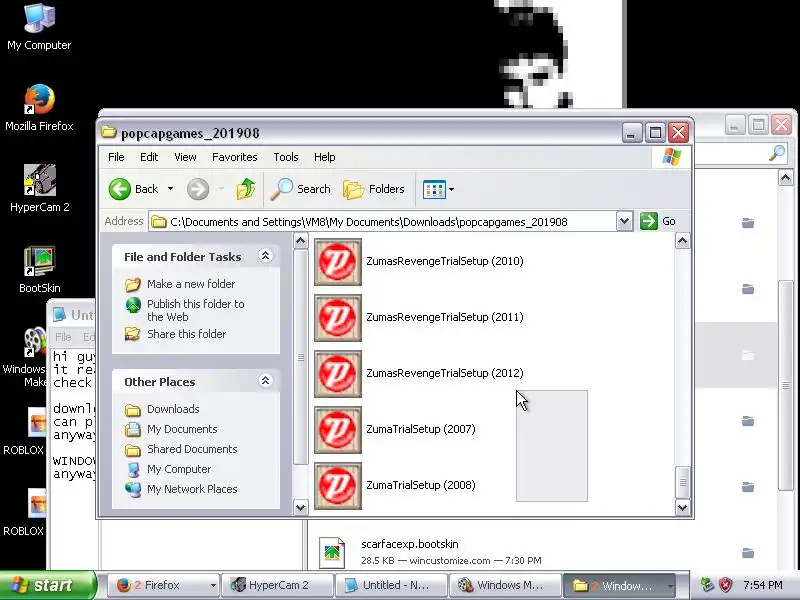Viewport: 800px width, 600px height.
Task: Click file list scroll down arrow
Action: point(683,507)
